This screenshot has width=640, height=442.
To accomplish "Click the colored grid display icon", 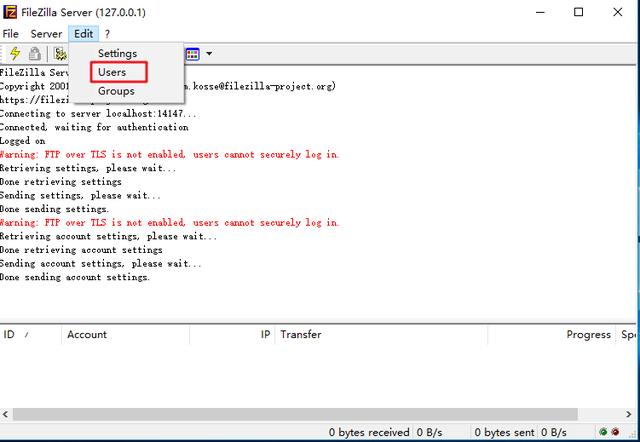I will (x=193, y=54).
